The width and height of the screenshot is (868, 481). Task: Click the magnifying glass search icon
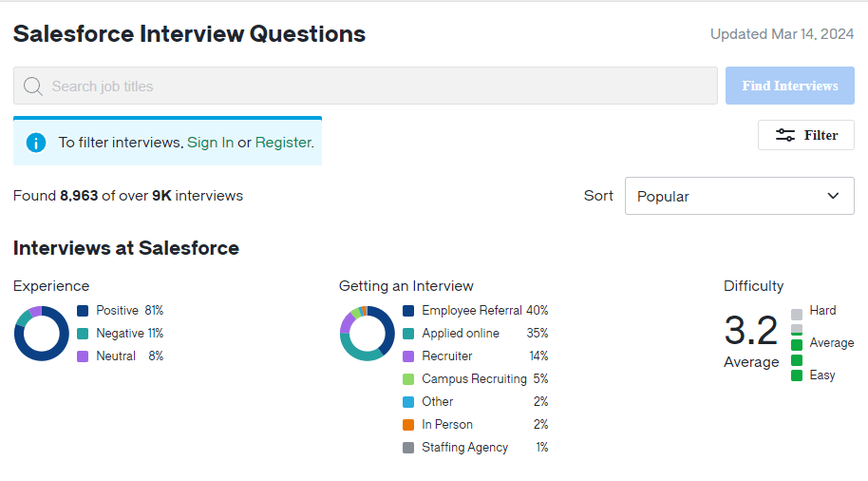pyautogui.click(x=33, y=86)
